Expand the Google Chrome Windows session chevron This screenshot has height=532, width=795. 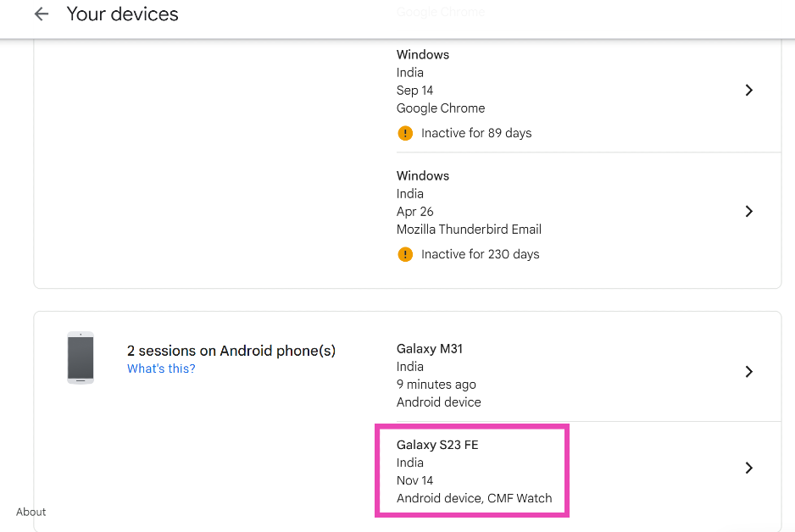tap(748, 90)
